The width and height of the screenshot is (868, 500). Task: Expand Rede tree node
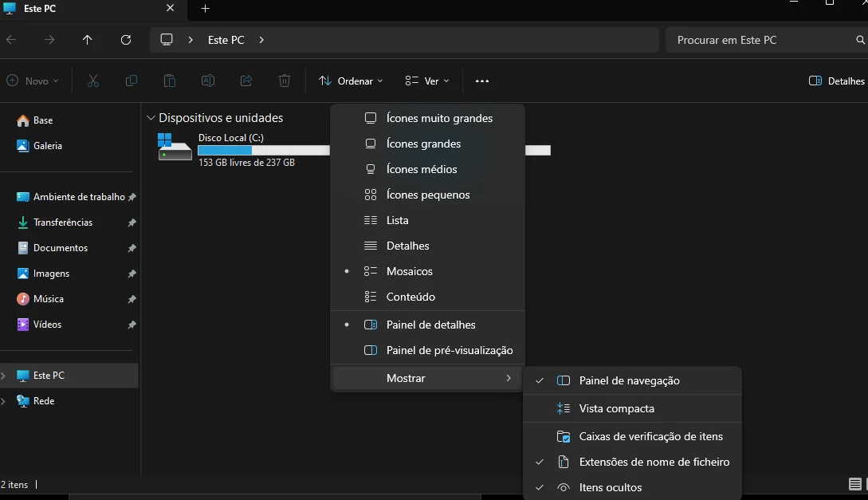tap(4, 401)
